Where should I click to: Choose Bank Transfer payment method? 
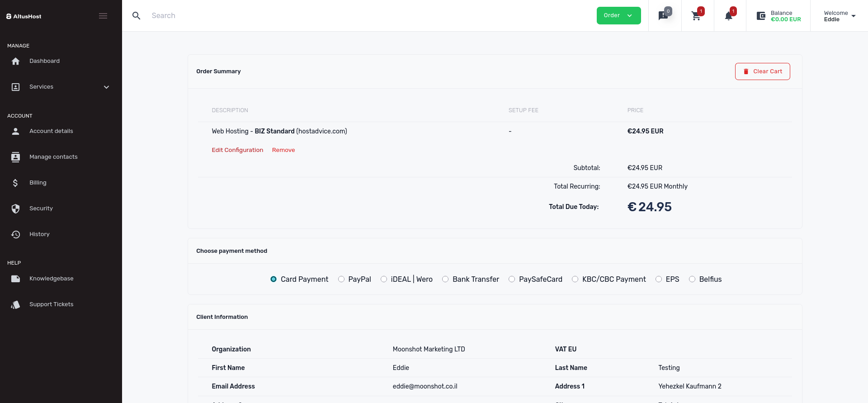tap(445, 279)
